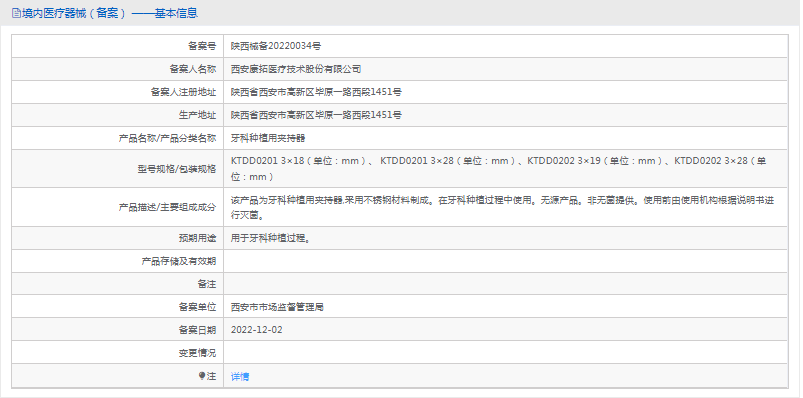803x398 pixels.
Task: Click the empty 产品存储及有效期 cell
Action: coord(505,261)
